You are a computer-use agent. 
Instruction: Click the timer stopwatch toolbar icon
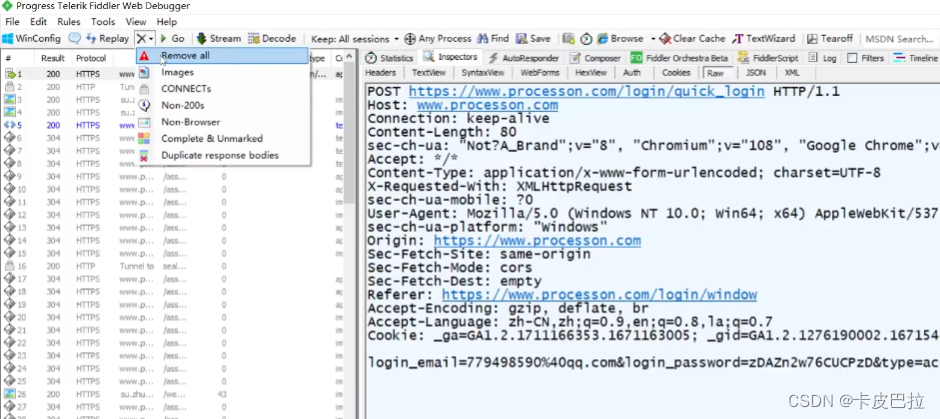point(586,38)
